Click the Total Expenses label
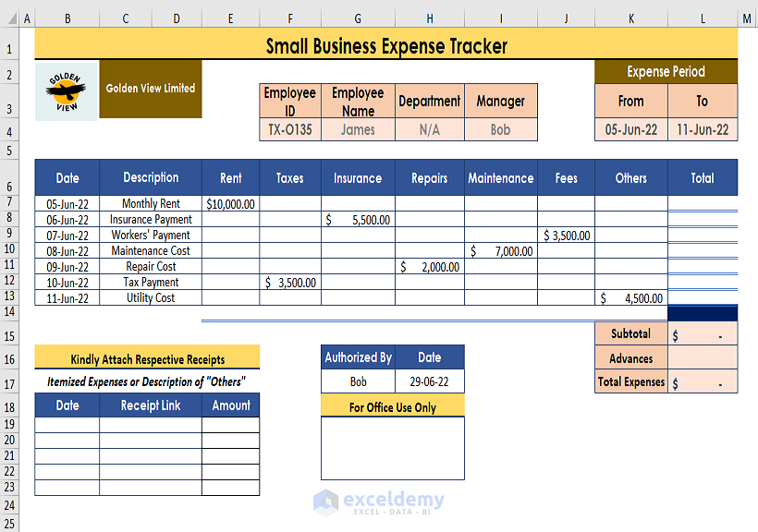 [x=630, y=381]
